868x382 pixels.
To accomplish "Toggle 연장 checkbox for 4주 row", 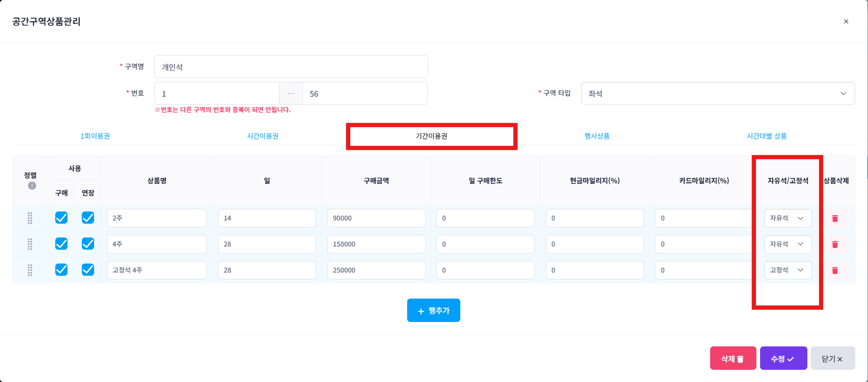I will (88, 244).
